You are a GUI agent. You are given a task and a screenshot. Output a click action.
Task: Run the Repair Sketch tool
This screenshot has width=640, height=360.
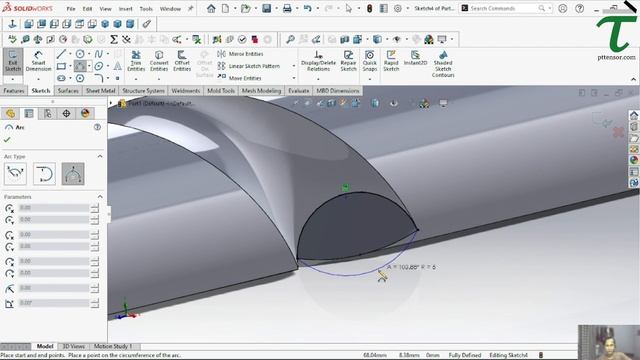point(348,61)
